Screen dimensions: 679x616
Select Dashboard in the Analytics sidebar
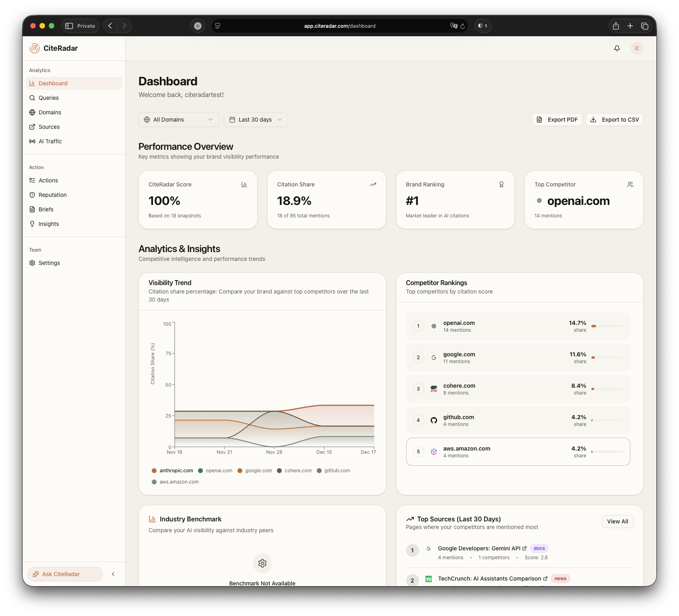53,83
